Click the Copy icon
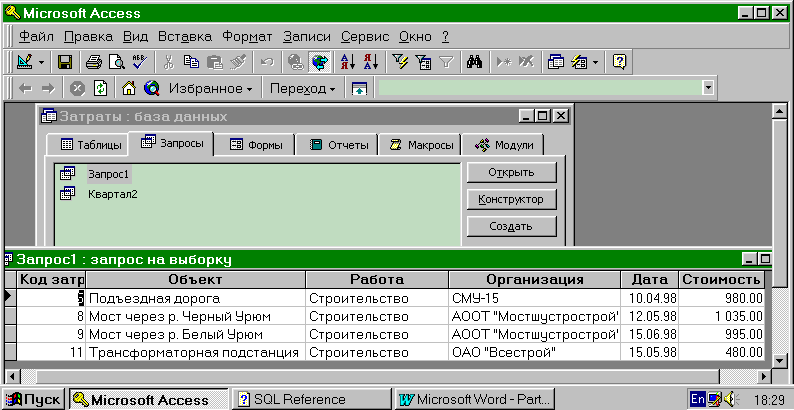The image size is (794, 410). click(191, 62)
